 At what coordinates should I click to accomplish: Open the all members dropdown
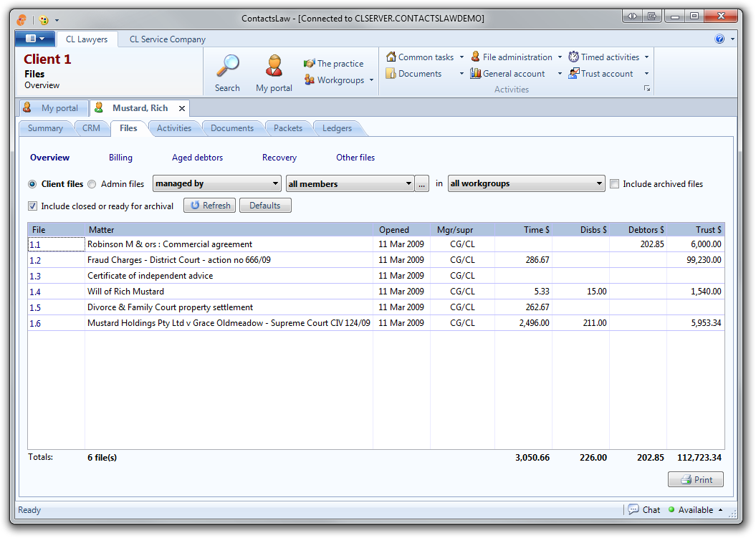click(x=350, y=183)
